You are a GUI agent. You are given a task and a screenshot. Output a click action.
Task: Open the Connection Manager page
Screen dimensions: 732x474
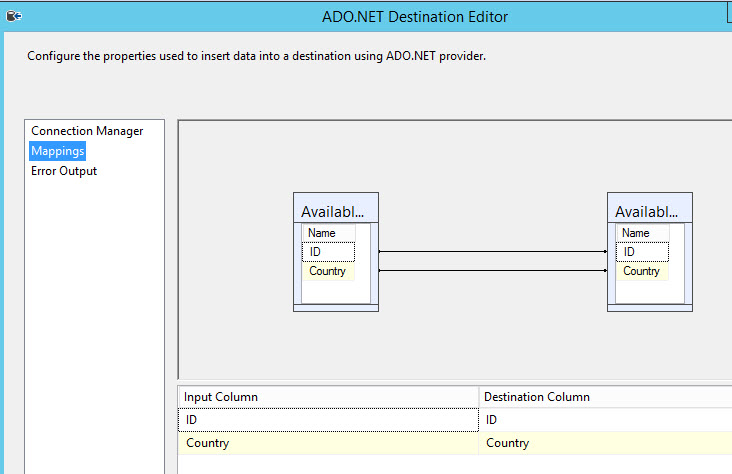(x=87, y=131)
